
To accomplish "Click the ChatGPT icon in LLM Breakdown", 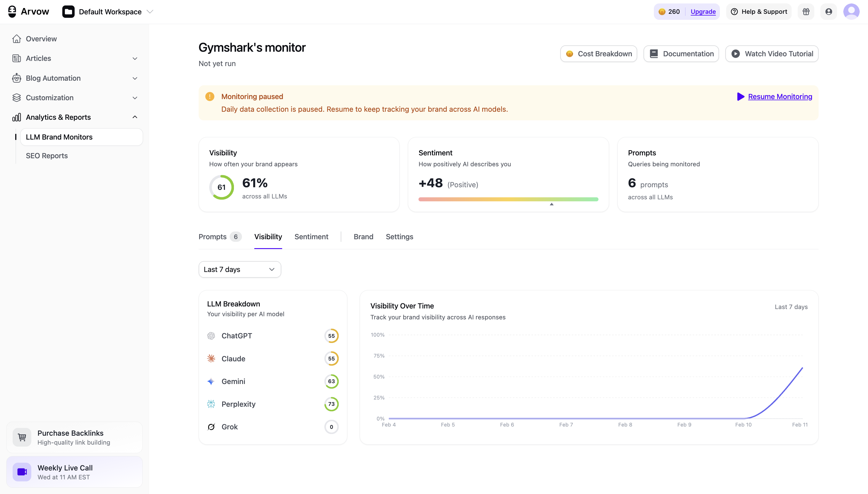I will click(x=211, y=335).
